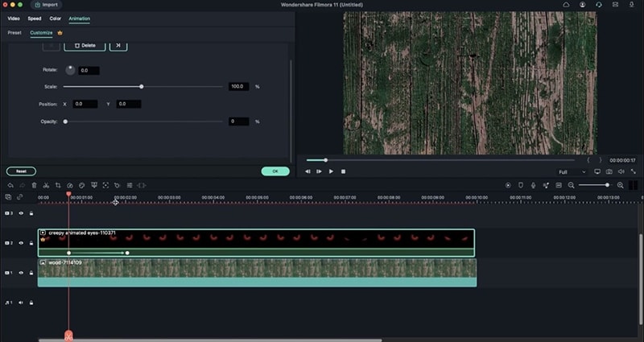Click the Scale percentage field
644x342 pixels.
point(238,87)
